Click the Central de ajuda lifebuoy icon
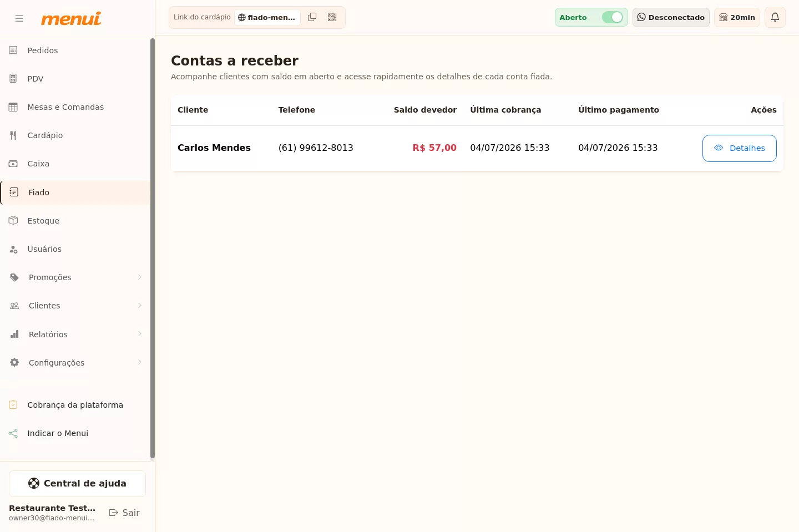Viewport: 799px width, 532px height. (34, 483)
